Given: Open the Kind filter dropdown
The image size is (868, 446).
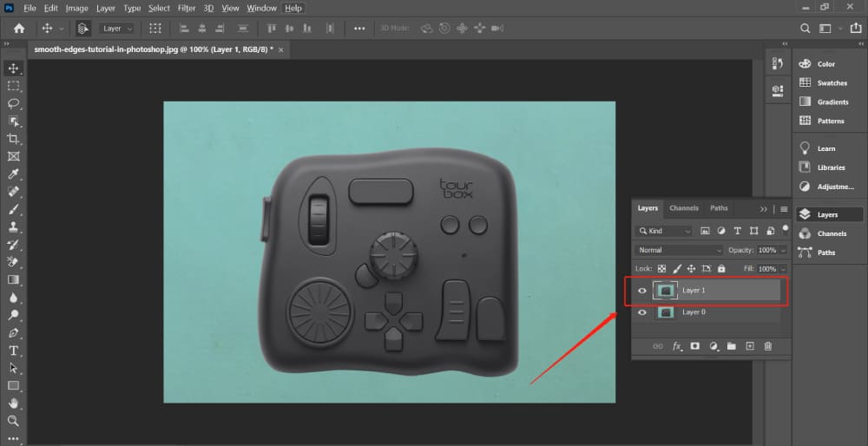Looking at the screenshot, I should pyautogui.click(x=664, y=231).
